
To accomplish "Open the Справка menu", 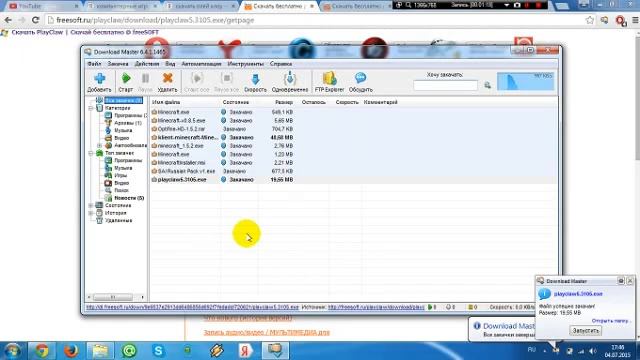I will (281, 64).
